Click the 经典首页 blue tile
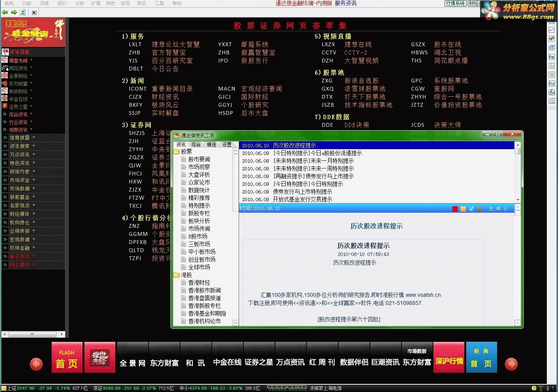The image size is (558, 392). 481,357
